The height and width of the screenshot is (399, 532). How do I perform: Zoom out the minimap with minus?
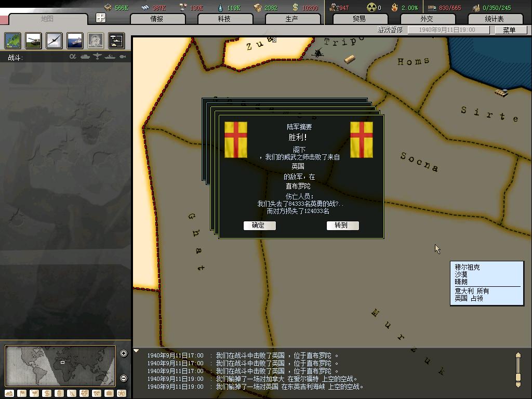[x=124, y=378]
